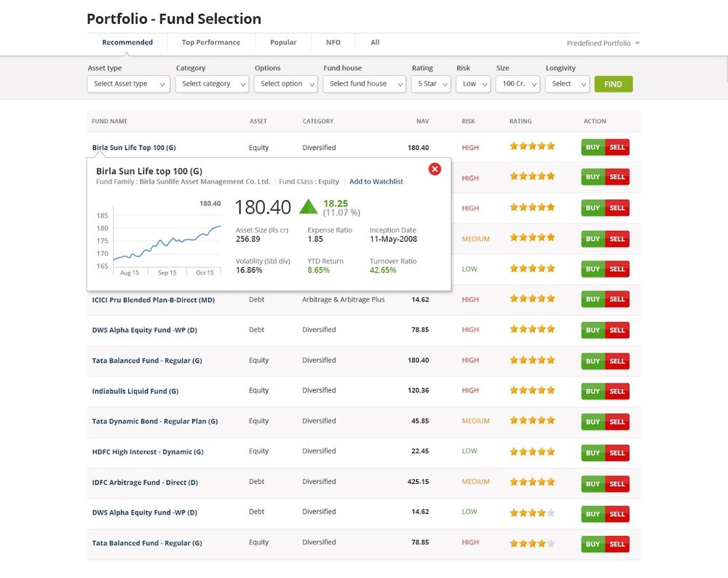Open the Select Asset type dropdown
The height and width of the screenshot is (578, 728).
(129, 84)
